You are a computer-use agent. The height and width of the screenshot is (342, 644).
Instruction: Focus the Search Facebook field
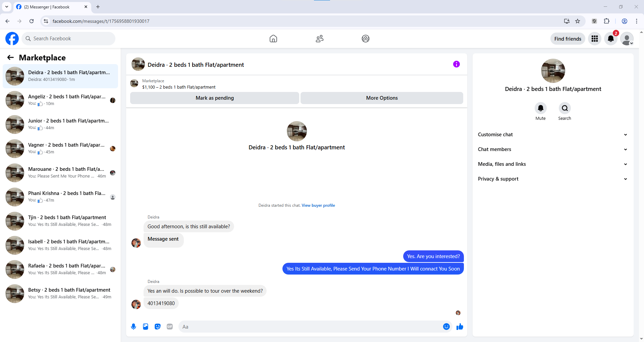click(68, 39)
